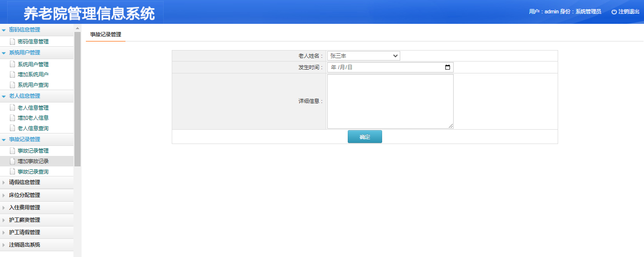Go to 增加系统用户 in sidebar

click(x=33, y=74)
